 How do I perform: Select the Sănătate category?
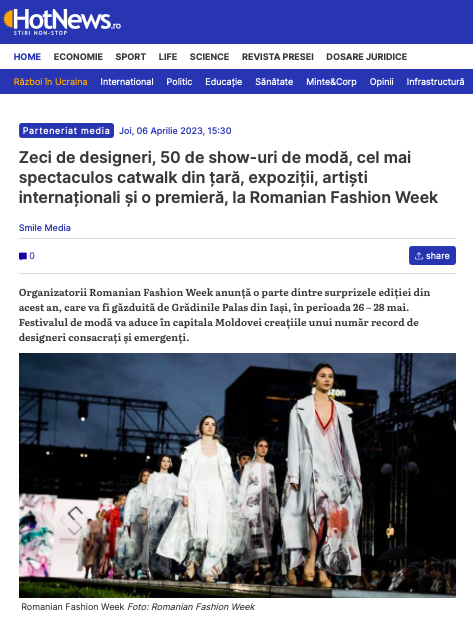click(x=274, y=82)
